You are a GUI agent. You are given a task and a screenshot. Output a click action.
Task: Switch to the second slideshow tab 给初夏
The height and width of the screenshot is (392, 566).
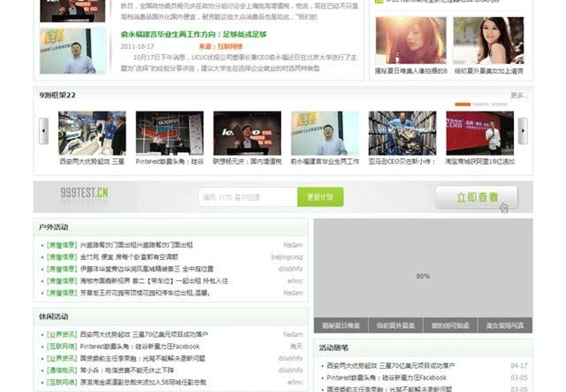[x=395, y=325]
